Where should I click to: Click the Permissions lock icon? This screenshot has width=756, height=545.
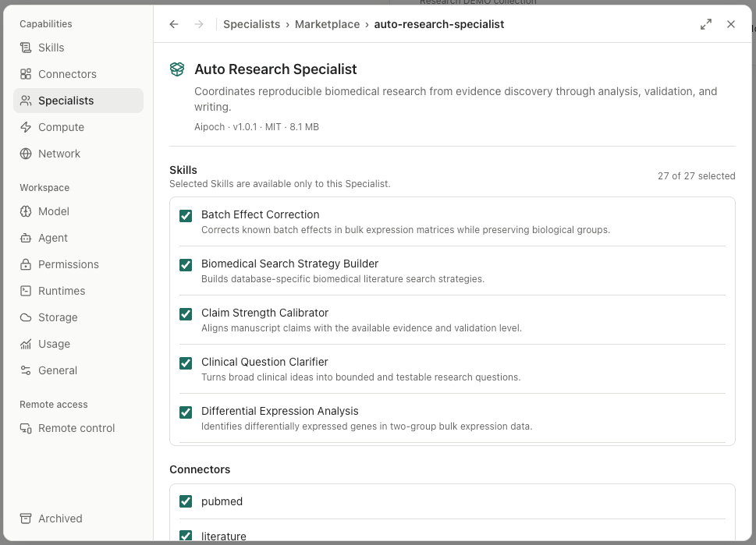26,264
